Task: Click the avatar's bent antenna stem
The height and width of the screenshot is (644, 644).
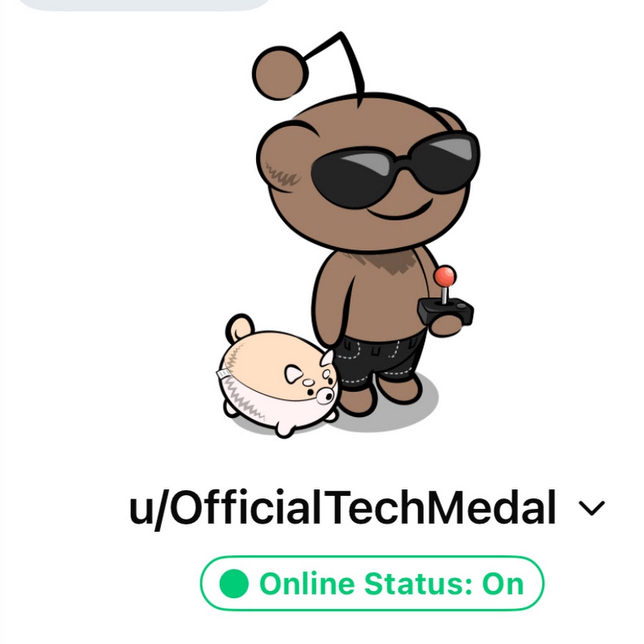Action: (337, 62)
